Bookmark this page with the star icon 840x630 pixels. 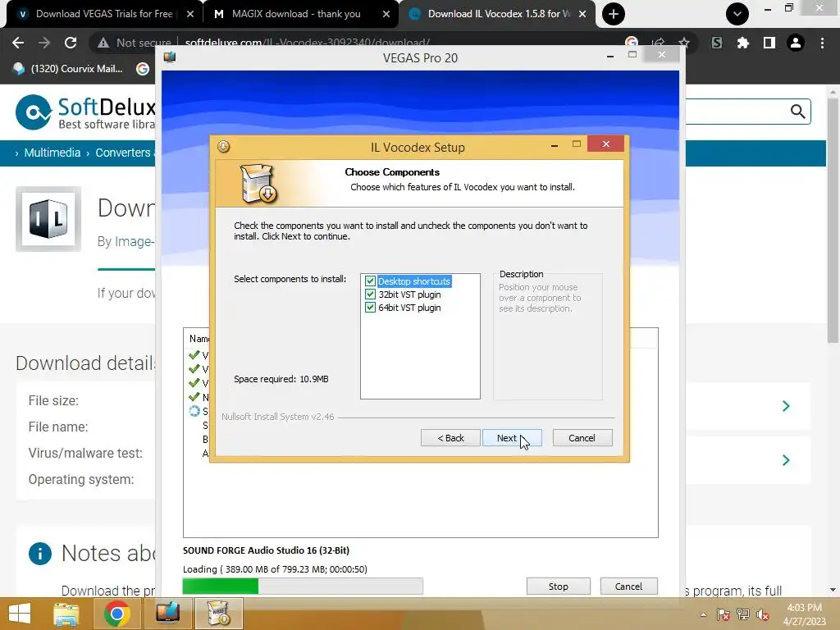point(684,43)
